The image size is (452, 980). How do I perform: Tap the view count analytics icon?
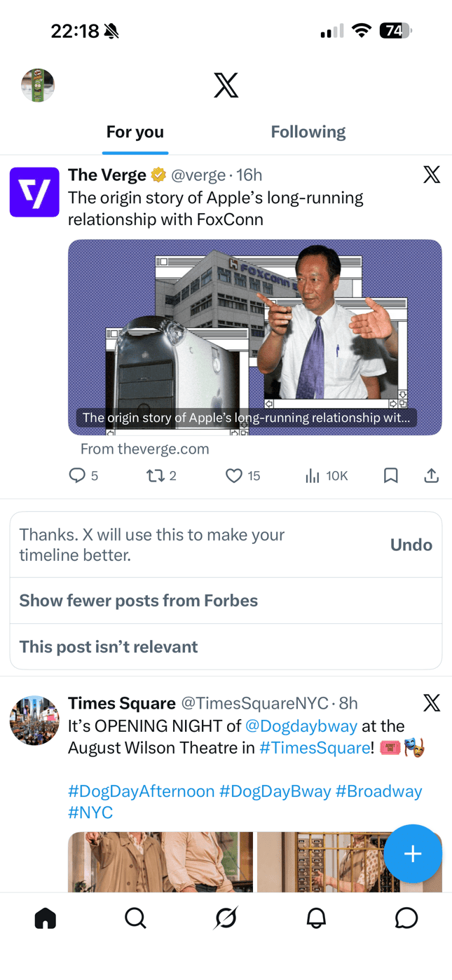point(312,475)
